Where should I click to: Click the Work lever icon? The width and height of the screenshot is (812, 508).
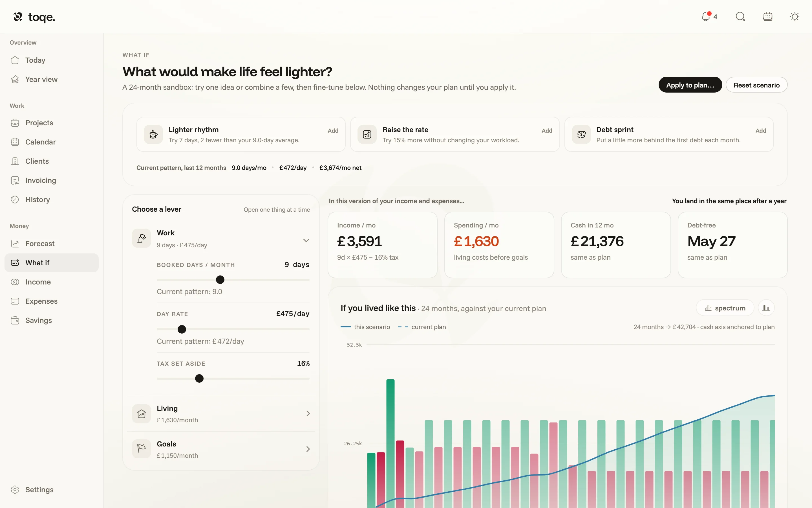[x=141, y=238]
